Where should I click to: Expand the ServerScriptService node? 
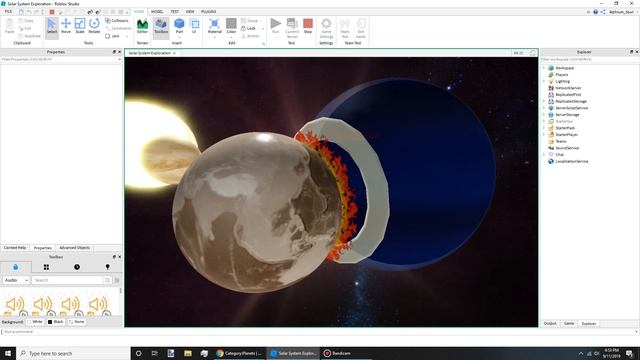pyautogui.click(x=544, y=108)
